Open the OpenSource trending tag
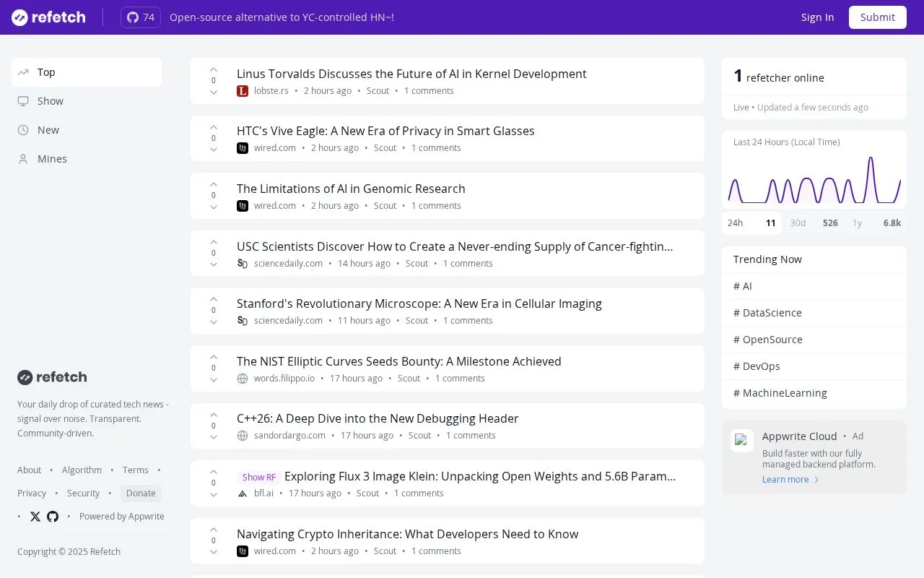924x578 pixels. tap(814, 340)
